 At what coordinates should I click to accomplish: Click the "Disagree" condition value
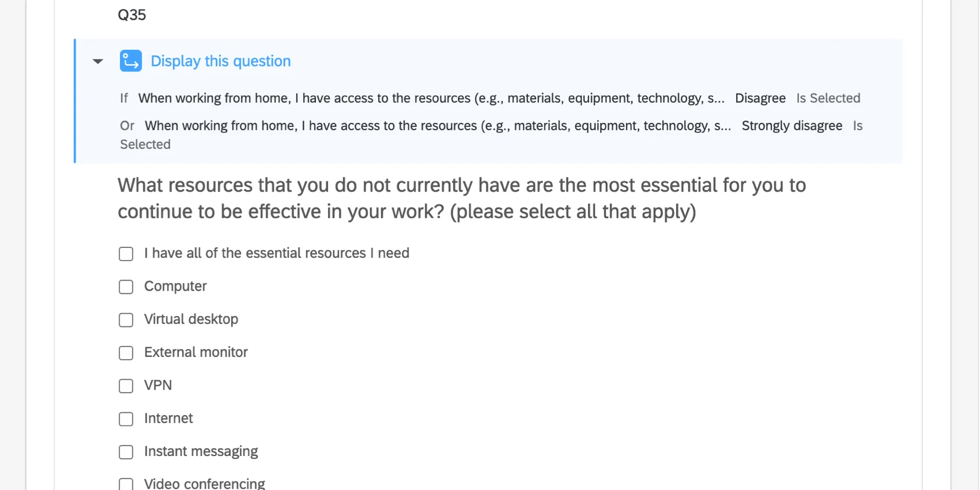760,98
